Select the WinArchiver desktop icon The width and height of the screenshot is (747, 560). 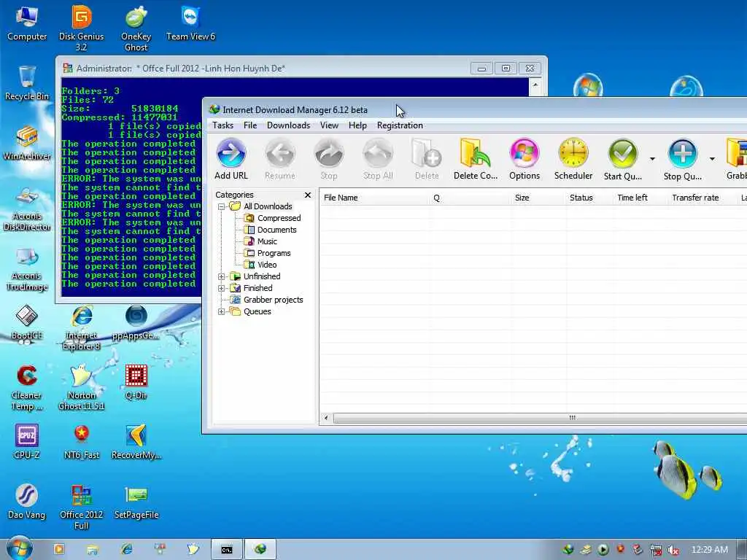point(27,143)
